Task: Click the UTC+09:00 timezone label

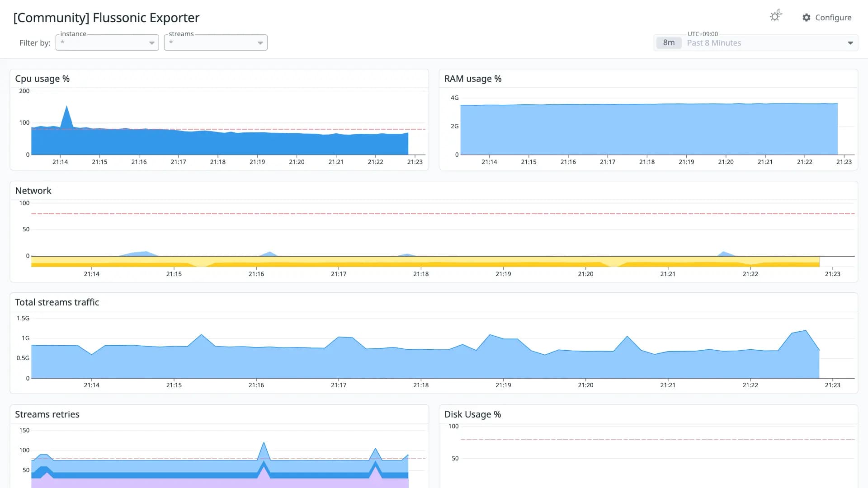Action: [x=703, y=34]
